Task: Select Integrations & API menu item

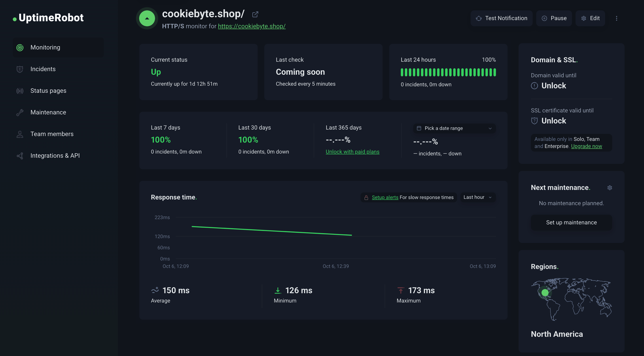Action: (55, 155)
